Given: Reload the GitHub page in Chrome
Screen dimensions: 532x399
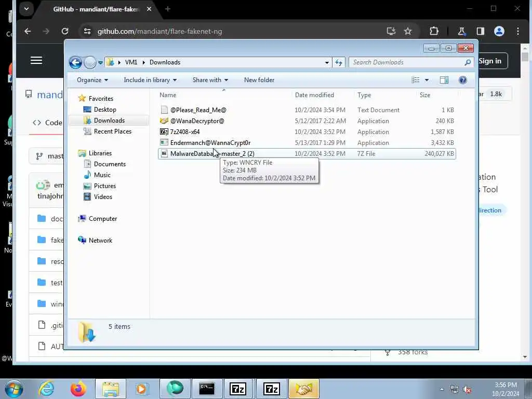Looking at the screenshot, I should pos(65,31).
